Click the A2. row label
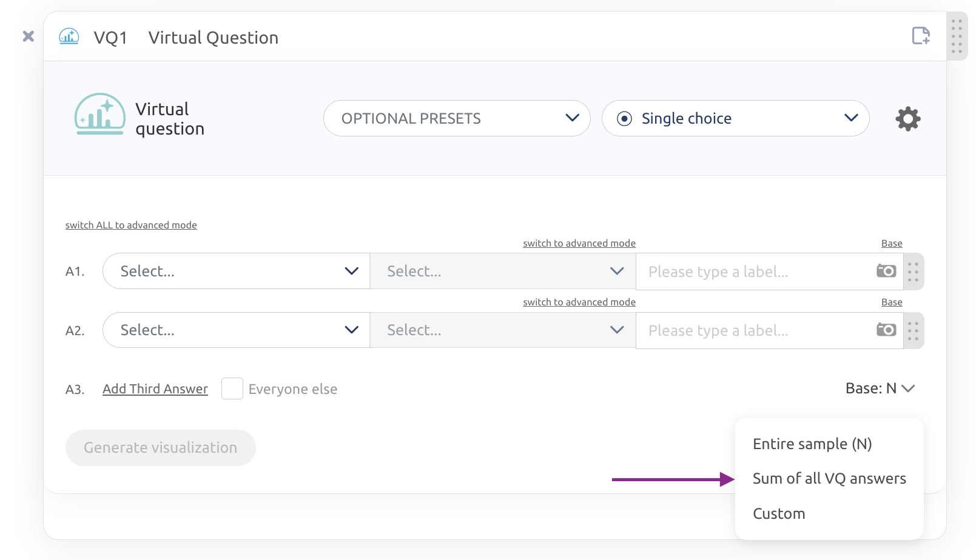 [75, 330]
